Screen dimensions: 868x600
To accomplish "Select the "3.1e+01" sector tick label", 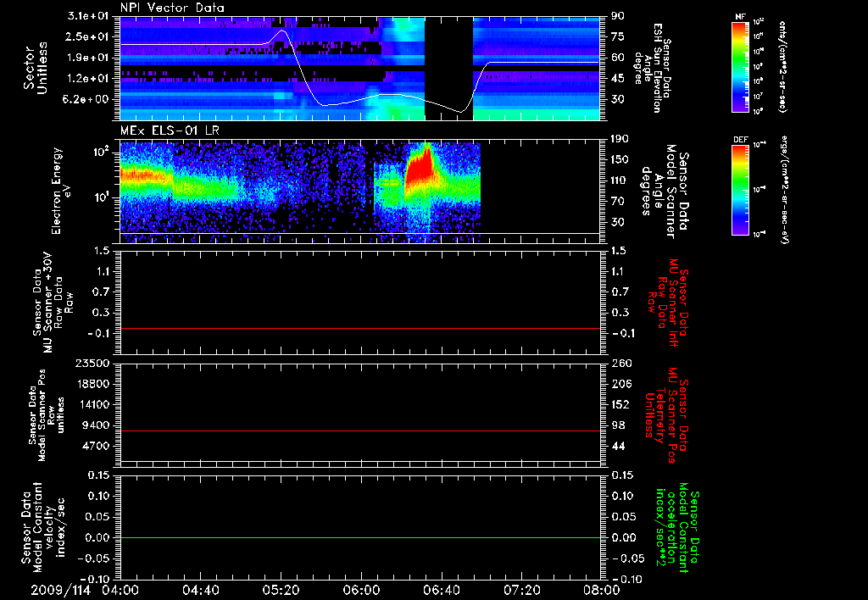I will click(87, 16).
